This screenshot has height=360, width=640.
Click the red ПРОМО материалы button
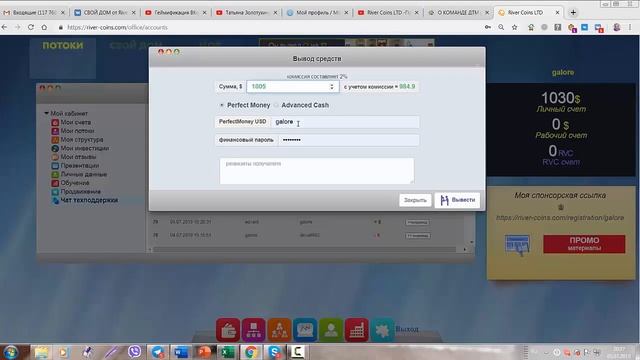click(x=584, y=244)
